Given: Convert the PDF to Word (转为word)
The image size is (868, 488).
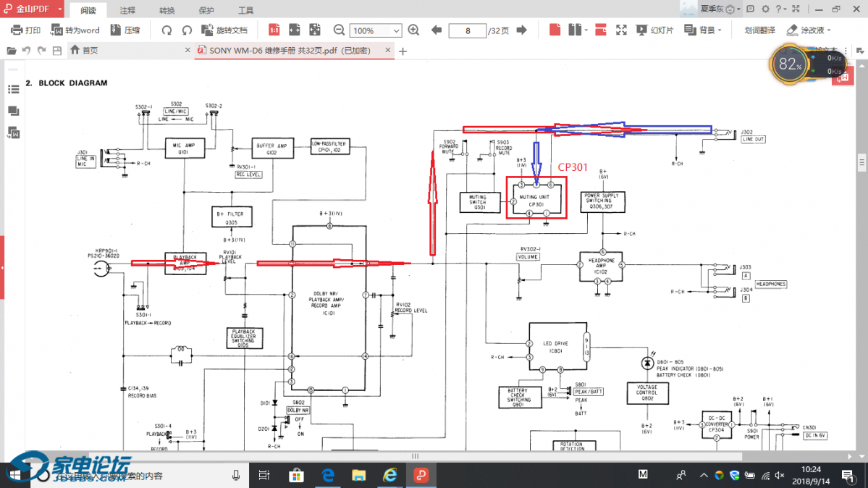Looking at the screenshot, I should point(75,30).
